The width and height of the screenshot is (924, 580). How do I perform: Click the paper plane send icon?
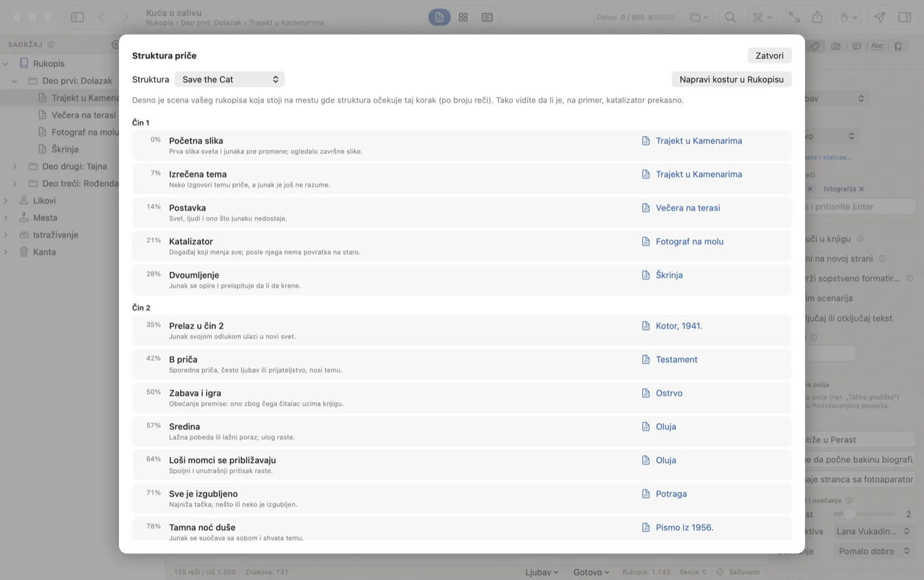879,17
